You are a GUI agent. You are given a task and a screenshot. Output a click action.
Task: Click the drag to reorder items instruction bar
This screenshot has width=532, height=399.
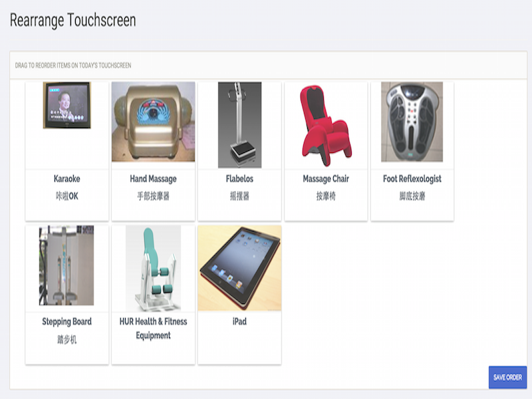point(269,65)
